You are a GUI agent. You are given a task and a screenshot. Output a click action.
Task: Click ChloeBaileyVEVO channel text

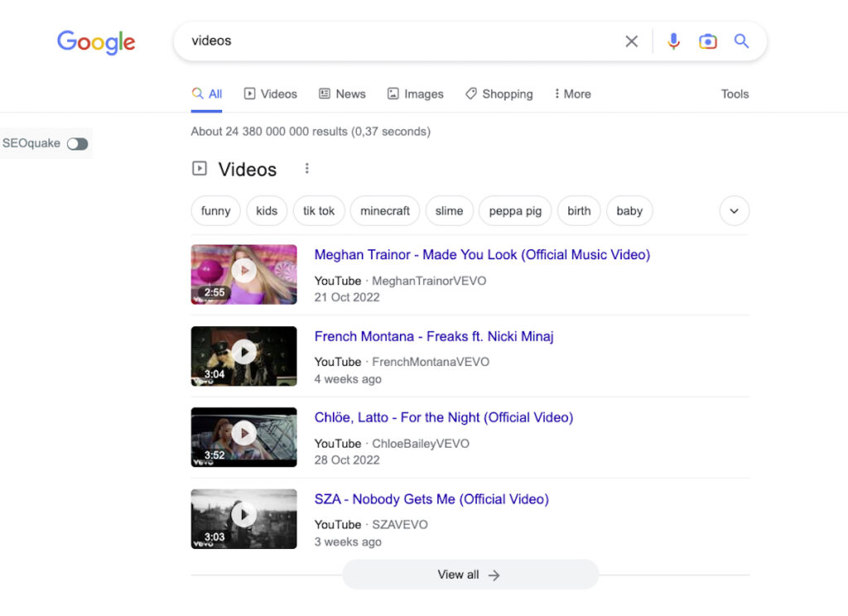pos(420,444)
